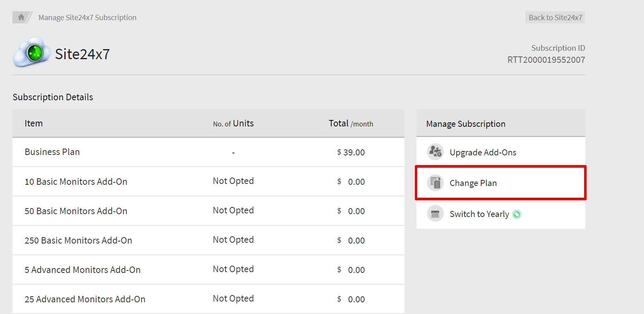The width and height of the screenshot is (644, 314).
Task: Click the Upgrade Add-Ons people icon
Action: (x=435, y=152)
